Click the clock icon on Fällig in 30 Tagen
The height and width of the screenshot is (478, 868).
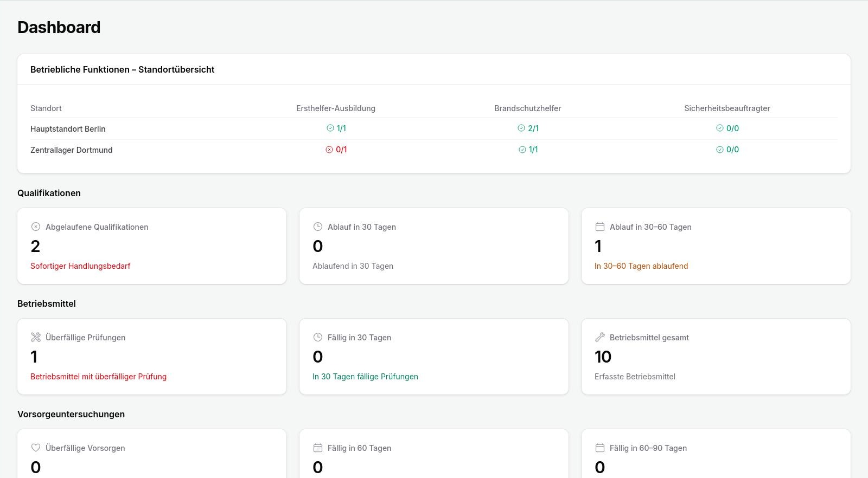(x=318, y=337)
